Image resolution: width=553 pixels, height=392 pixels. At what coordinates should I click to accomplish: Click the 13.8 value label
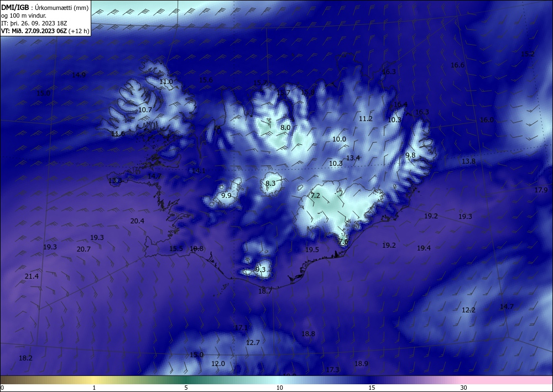click(x=469, y=161)
